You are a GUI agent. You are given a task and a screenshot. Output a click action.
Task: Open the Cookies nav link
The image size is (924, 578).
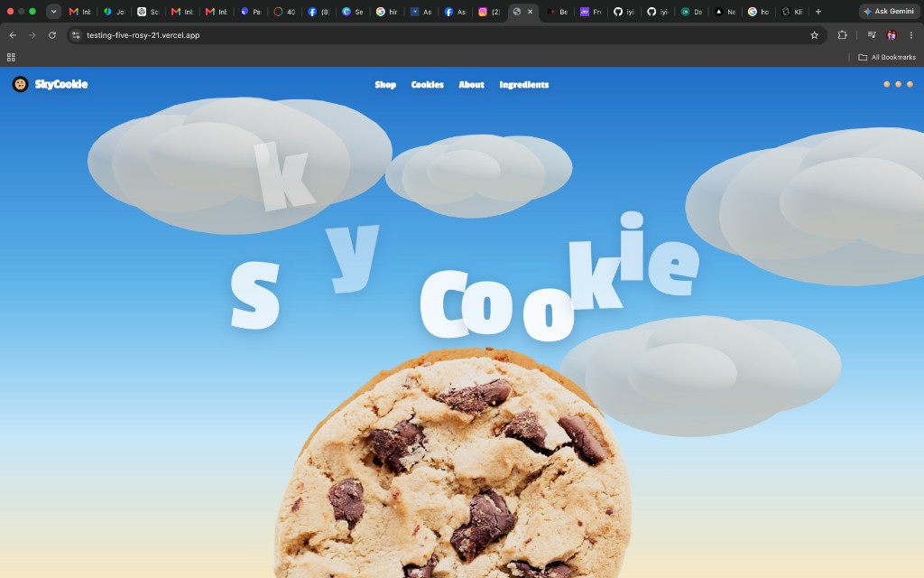coord(427,85)
